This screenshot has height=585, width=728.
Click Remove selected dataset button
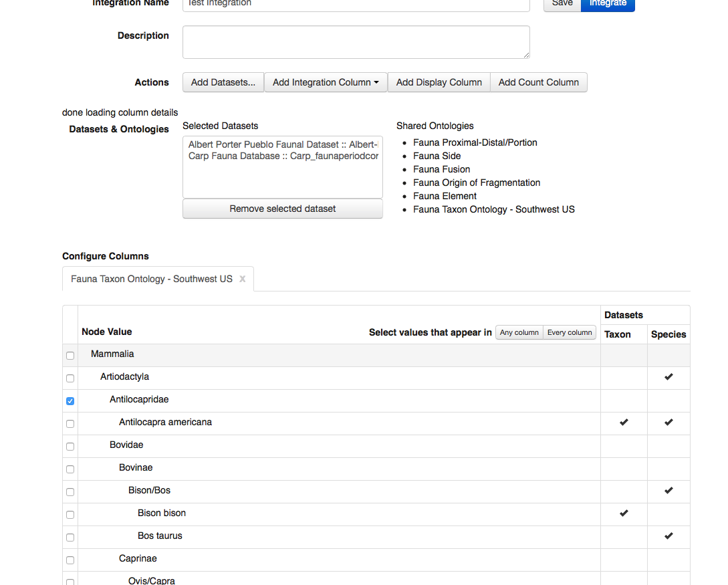click(x=282, y=209)
